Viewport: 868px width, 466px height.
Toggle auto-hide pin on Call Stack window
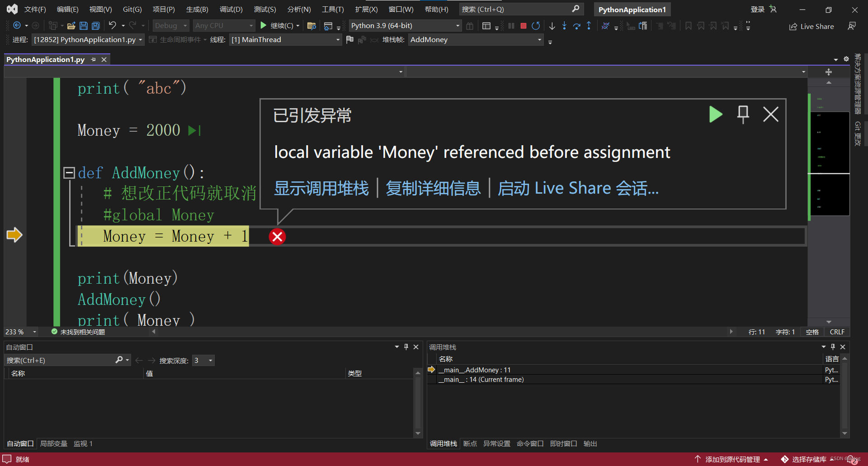coord(833,347)
